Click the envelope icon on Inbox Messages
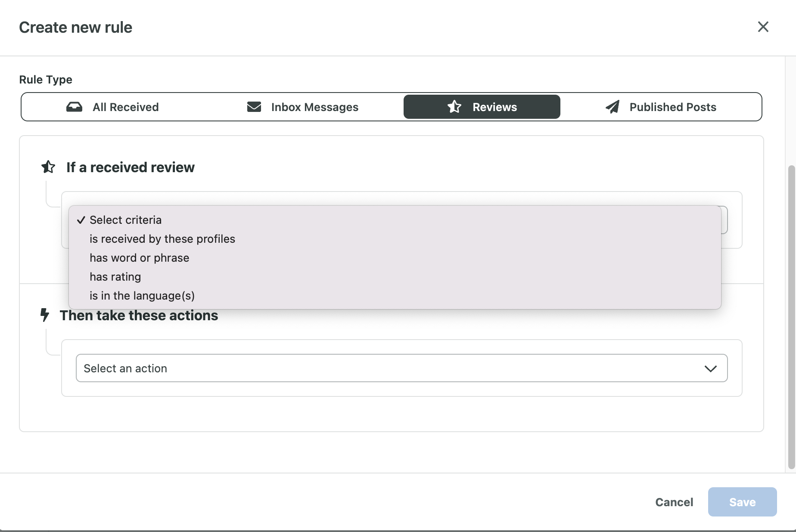 pyautogui.click(x=254, y=107)
